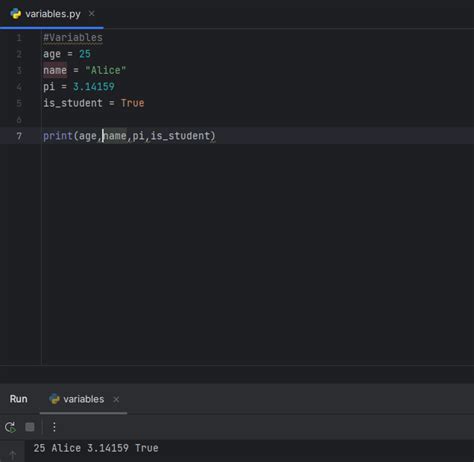Click line number 6 in the gutter
The height and width of the screenshot is (462, 474).
pyautogui.click(x=19, y=120)
